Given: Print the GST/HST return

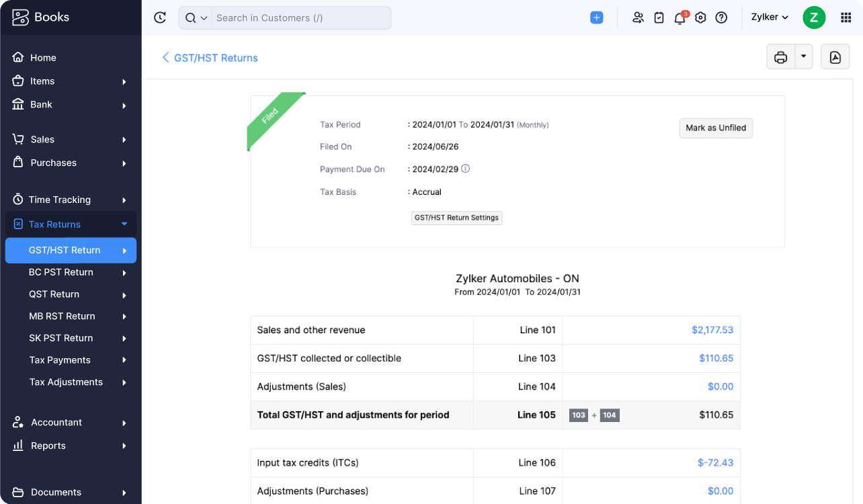Looking at the screenshot, I should pos(780,56).
